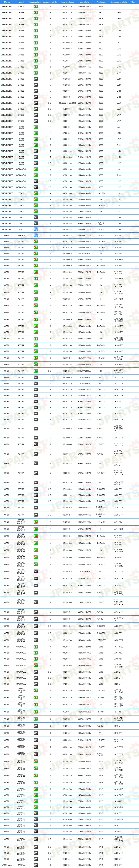This screenshot has height=868, width=139.
Task: Select petrol icon for Zafira Tourer A 18 XEL
Action: [36, 801]
